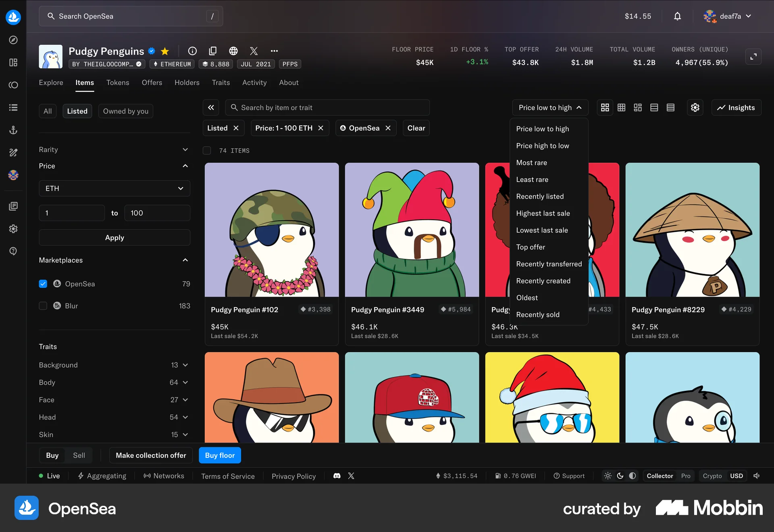Open OpenSea Discord from the footer icon

pos(337,476)
